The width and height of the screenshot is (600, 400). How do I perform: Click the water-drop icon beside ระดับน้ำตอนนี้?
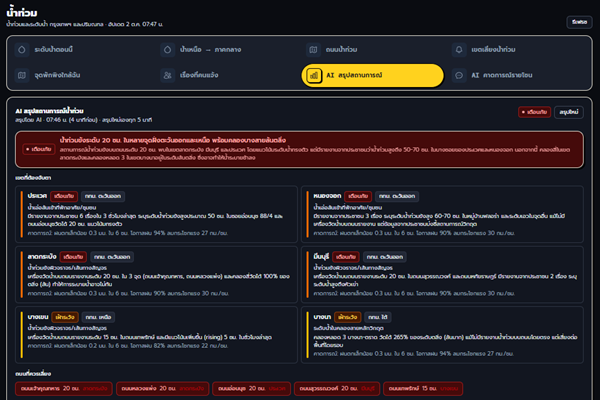pos(22,50)
